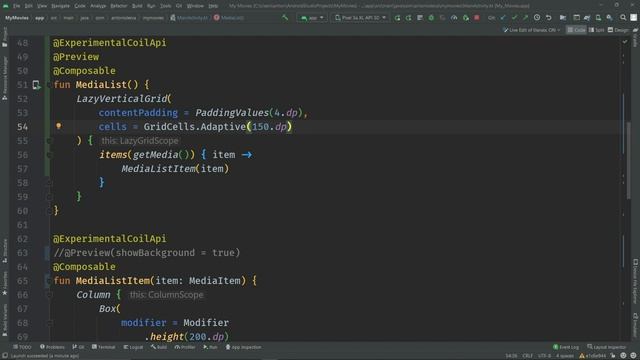
Task: Collapse the MediaList function fold marker
Action: [49, 85]
